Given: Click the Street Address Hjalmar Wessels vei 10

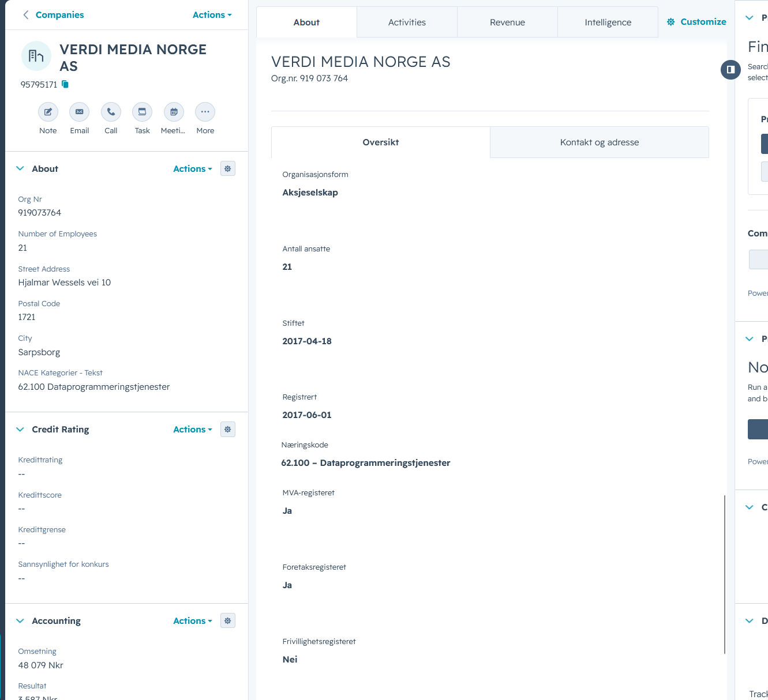Looking at the screenshot, I should tap(65, 283).
